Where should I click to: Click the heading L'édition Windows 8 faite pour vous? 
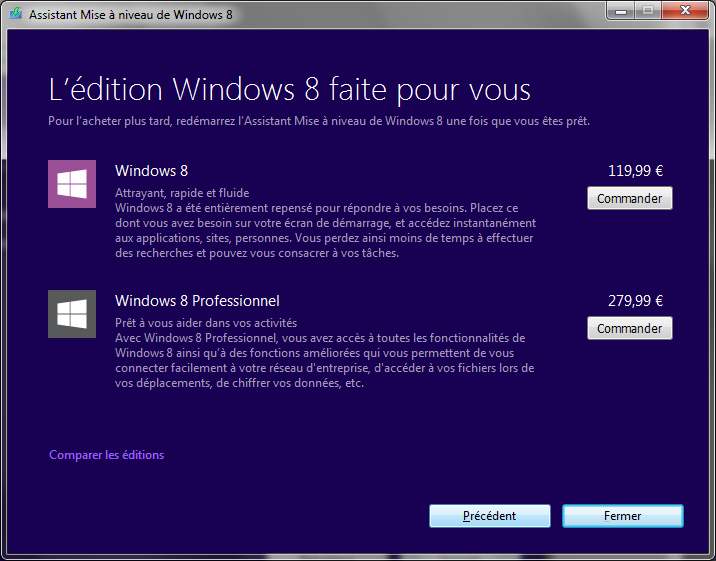(289, 89)
